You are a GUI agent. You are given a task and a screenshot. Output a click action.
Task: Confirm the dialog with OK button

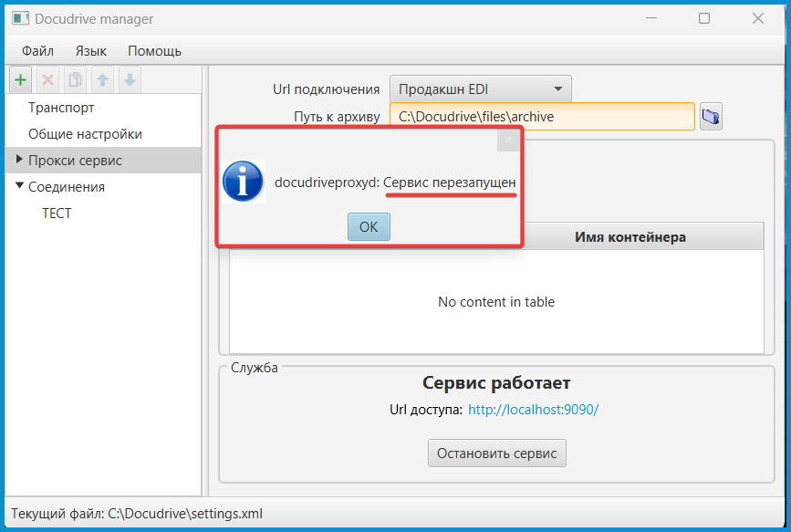369,226
